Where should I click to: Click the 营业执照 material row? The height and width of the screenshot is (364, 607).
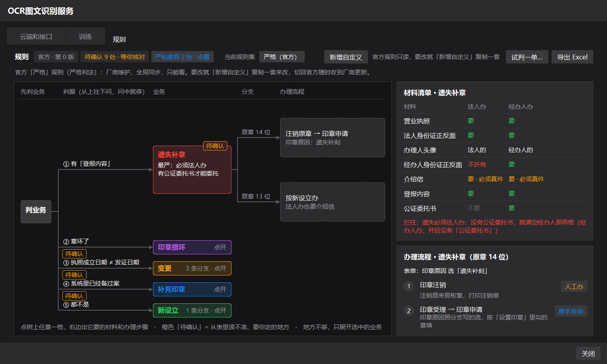495,121
